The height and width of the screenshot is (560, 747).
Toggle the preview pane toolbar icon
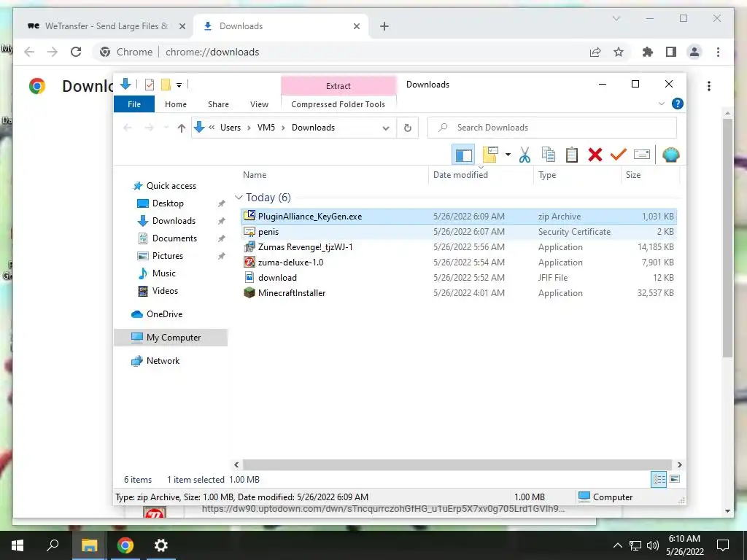pos(463,155)
